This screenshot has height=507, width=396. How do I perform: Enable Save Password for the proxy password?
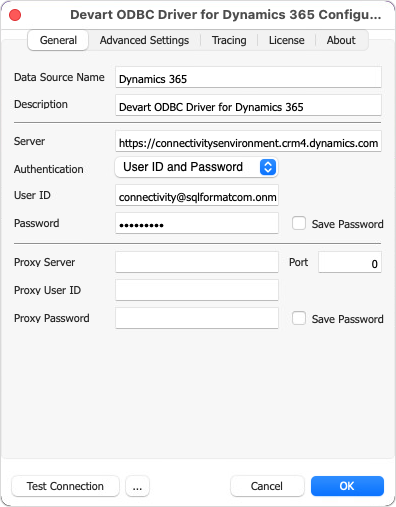tap(299, 318)
